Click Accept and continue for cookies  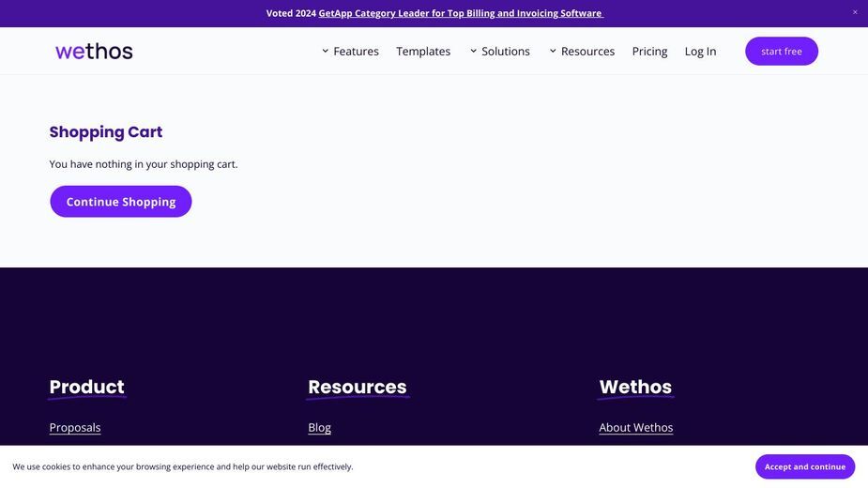[x=805, y=467]
